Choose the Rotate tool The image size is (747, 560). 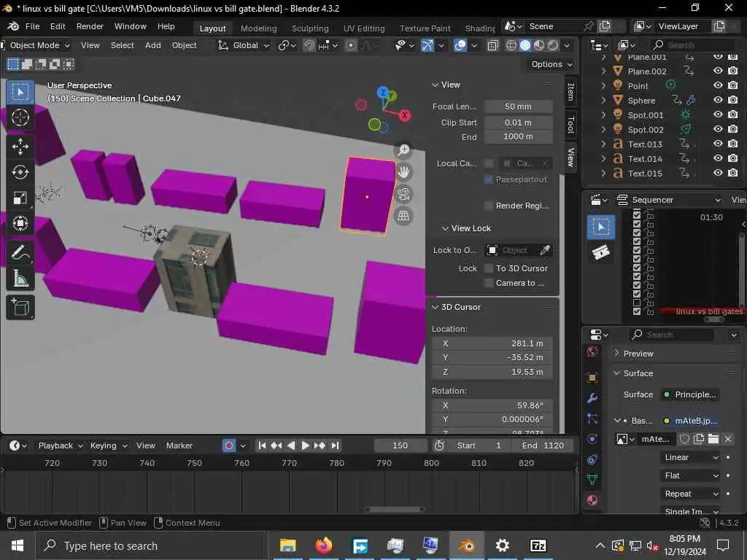pyautogui.click(x=20, y=172)
